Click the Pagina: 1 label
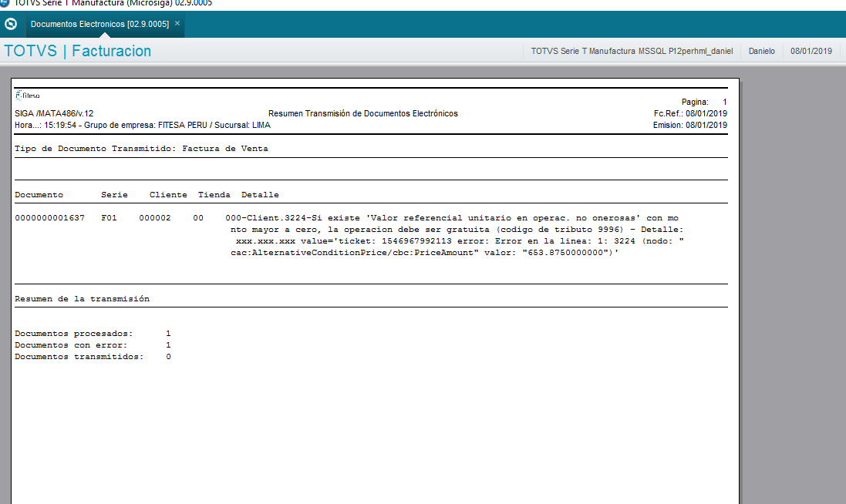846x504 pixels. click(704, 102)
